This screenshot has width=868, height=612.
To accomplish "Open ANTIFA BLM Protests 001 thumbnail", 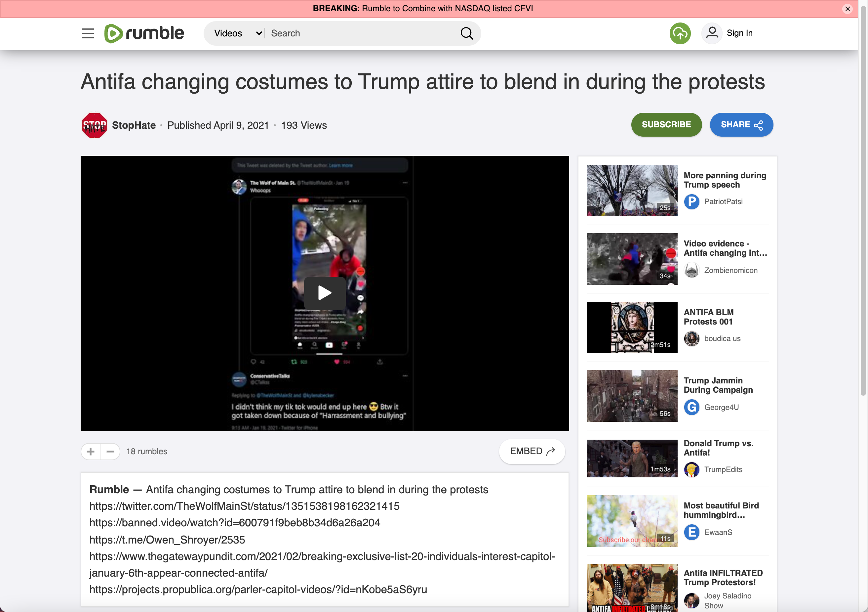I will (x=632, y=327).
